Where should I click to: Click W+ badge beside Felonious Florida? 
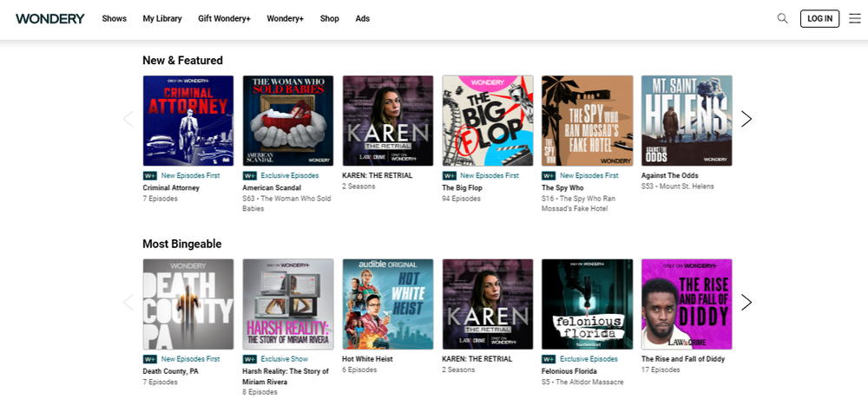549,359
